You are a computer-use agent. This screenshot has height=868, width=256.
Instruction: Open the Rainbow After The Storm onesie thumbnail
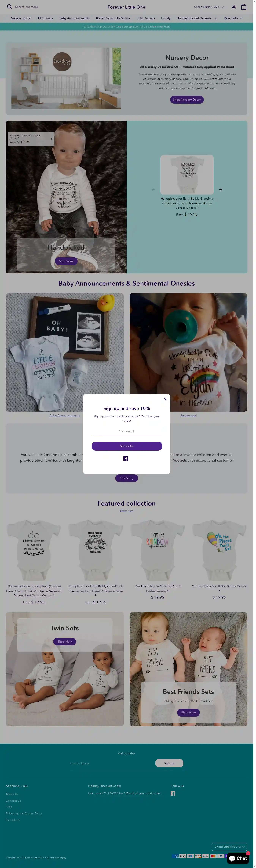pyautogui.click(x=157, y=550)
